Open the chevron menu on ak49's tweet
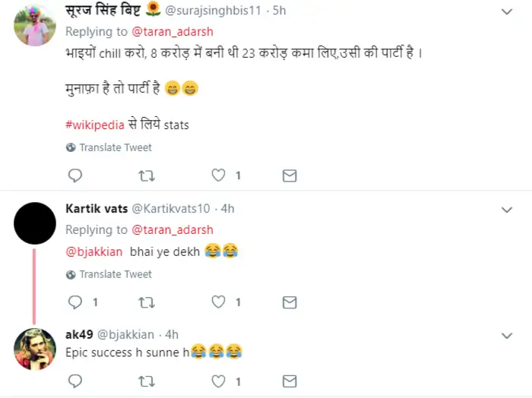 point(507,335)
